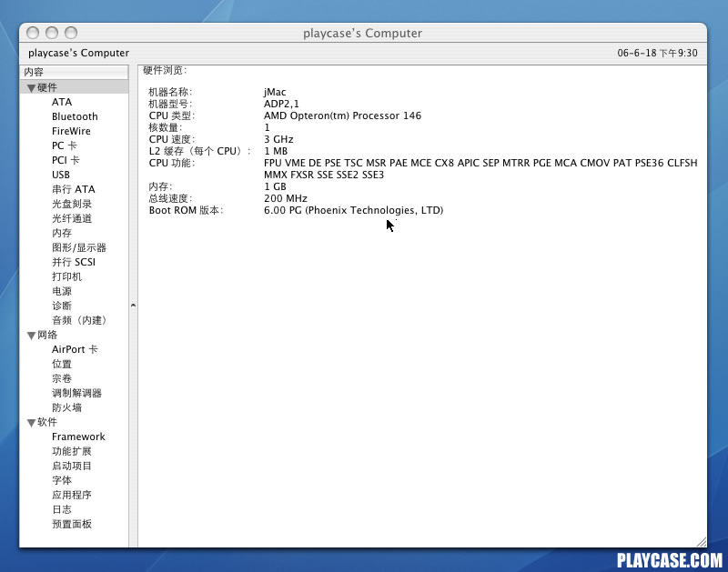
Task: Click the MMX FXSR SSE SSE2 SSE3 line
Action: coord(324,175)
